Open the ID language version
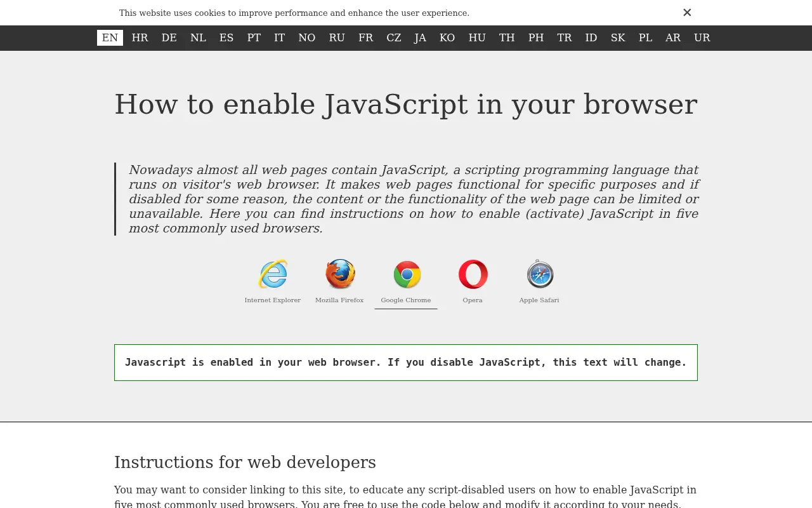 click(591, 37)
